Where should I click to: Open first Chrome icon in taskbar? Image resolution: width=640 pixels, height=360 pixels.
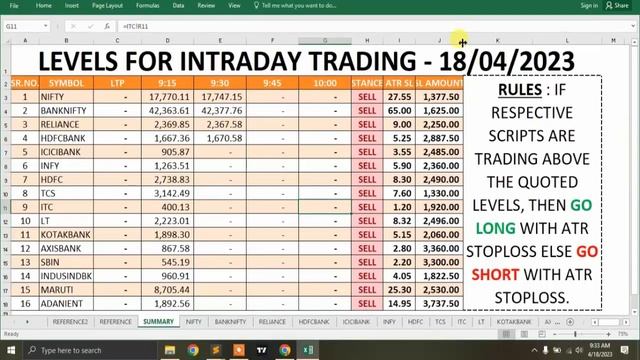193,350
